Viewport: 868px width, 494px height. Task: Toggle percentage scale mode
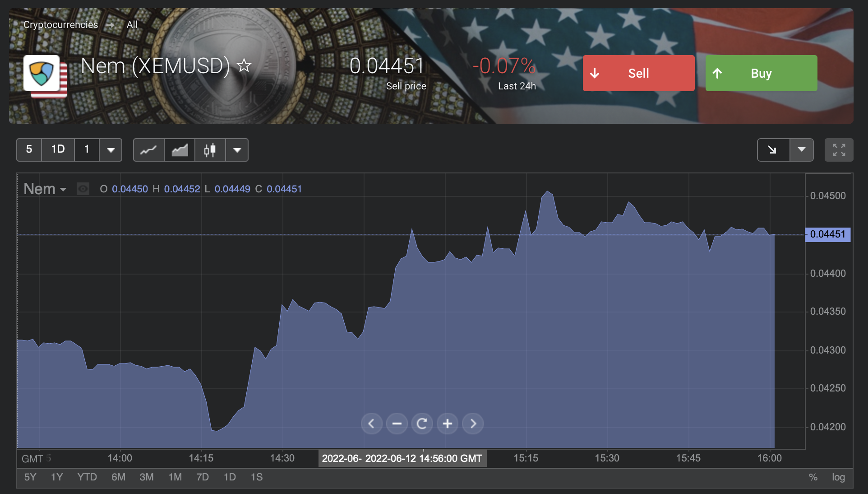click(x=813, y=477)
